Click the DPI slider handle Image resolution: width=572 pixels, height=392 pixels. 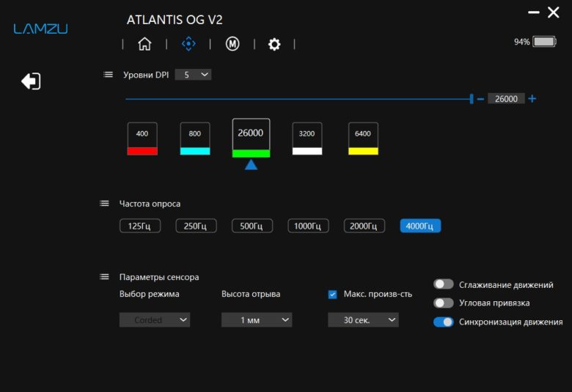(x=472, y=99)
